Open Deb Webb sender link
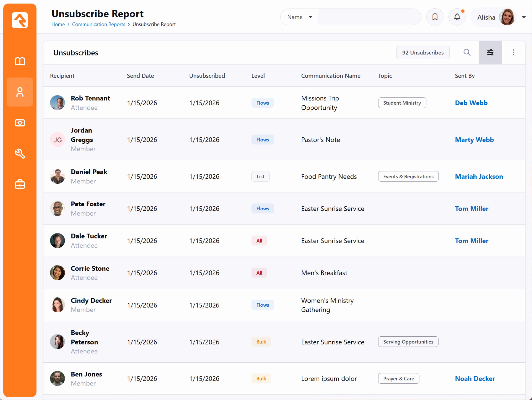Viewport: 532px width, 400px height. [471, 103]
